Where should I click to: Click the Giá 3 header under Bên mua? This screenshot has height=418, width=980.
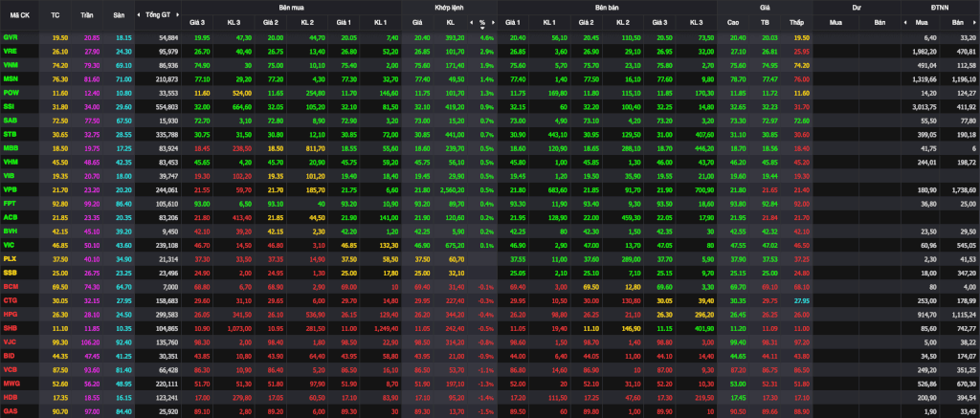click(197, 23)
